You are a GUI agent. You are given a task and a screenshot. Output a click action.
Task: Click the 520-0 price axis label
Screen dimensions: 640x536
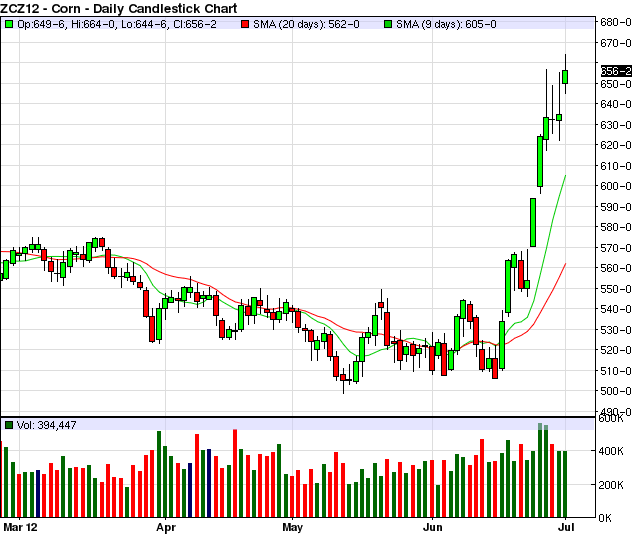point(616,350)
